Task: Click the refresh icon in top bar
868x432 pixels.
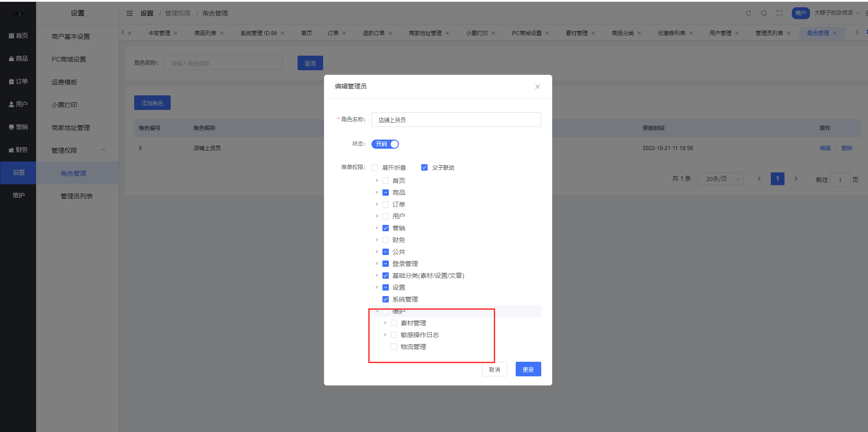Action: coord(748,13)
